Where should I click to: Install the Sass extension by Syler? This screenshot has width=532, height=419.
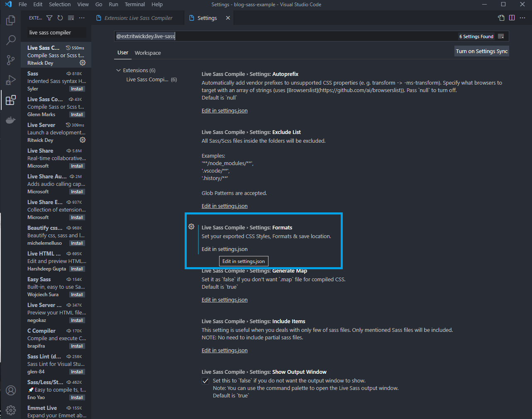click(77, 89)
